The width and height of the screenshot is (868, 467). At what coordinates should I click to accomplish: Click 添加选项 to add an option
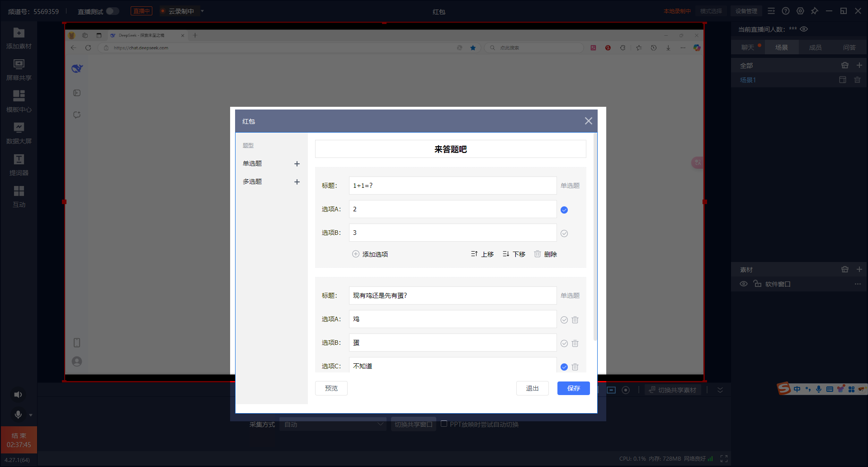(370, 254)
